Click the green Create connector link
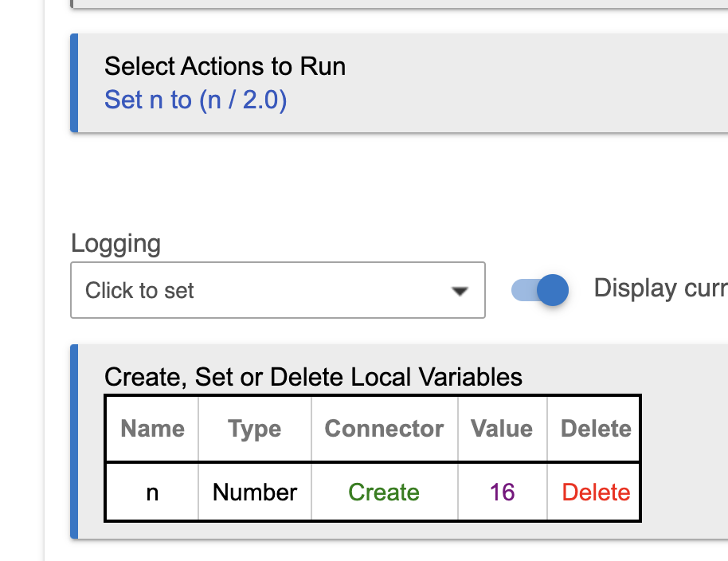This screenshot has height=561, width=728. point(384,492)
